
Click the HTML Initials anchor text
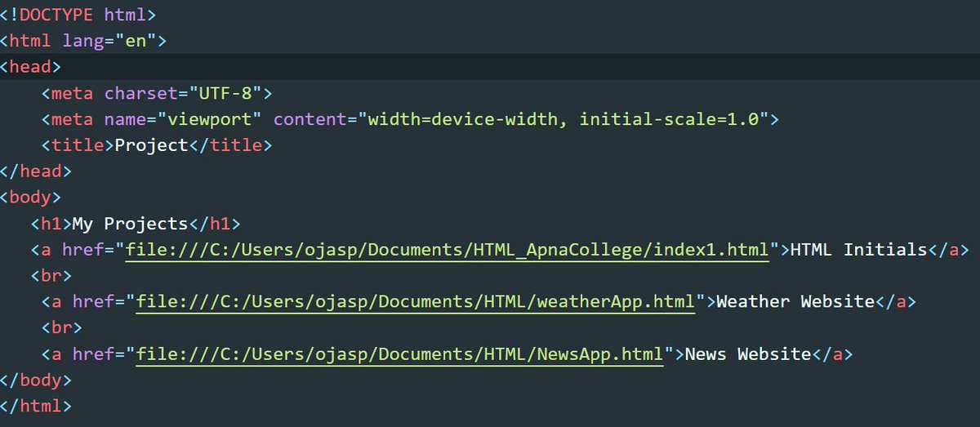[858, 250]
